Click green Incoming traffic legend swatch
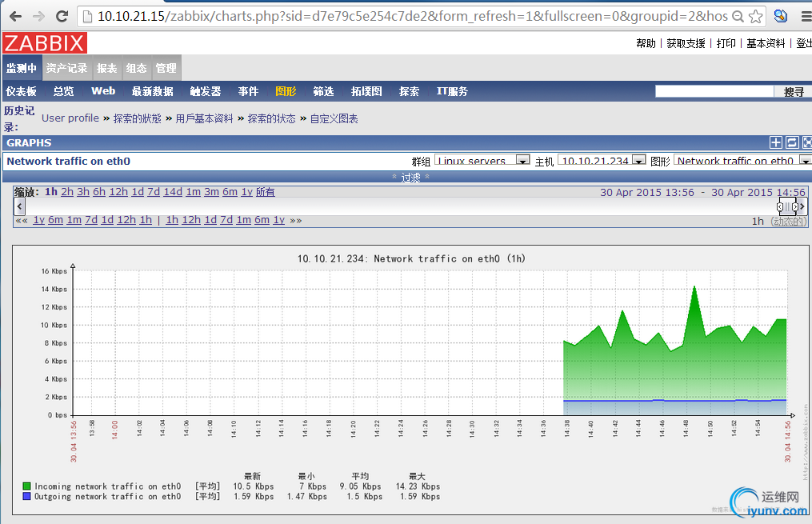Image resolution: width=812 pixels, height=524 pixels. [26, 486]
